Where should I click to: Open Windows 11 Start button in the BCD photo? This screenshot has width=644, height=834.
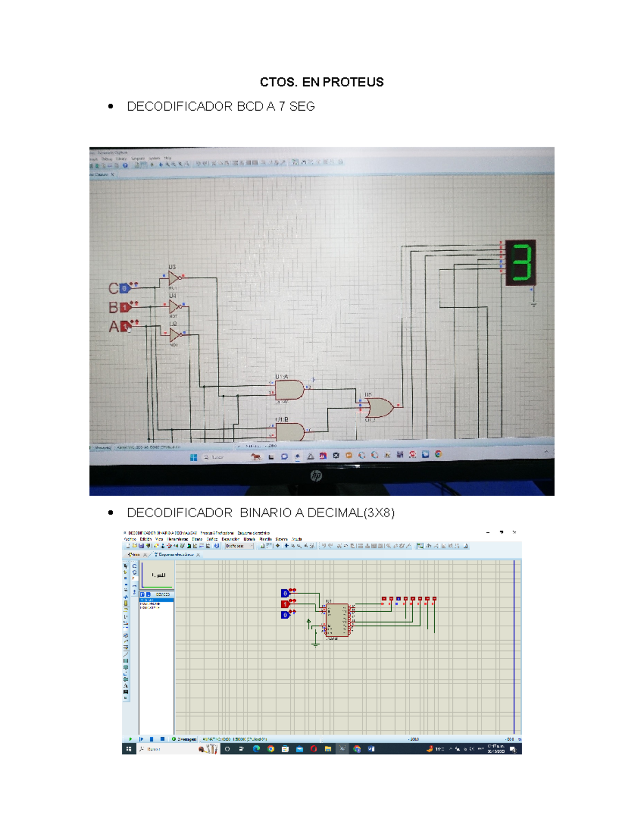click(x=193, y=457)
